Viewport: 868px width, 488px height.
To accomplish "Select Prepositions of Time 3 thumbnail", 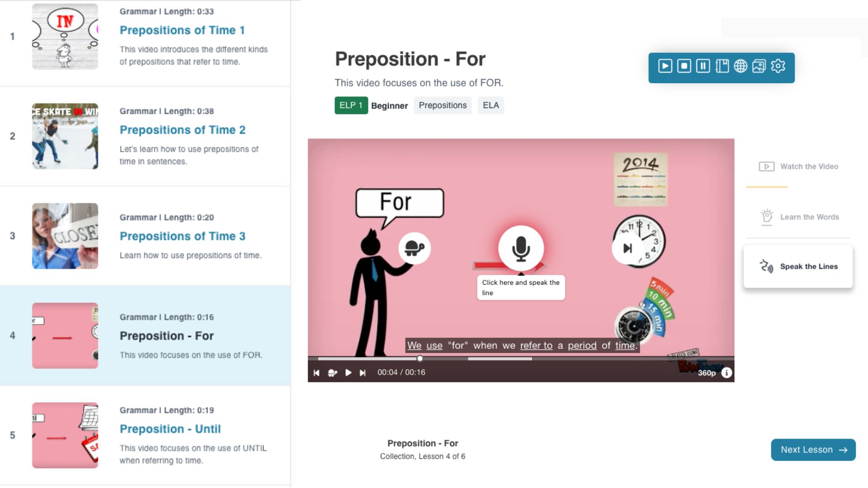I will 65,235.
